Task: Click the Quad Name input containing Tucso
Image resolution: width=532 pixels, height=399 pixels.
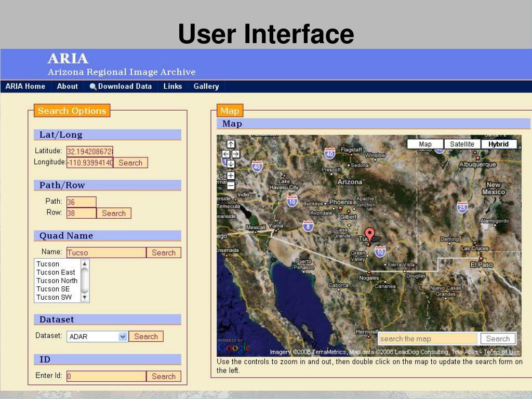Action: coord(107,252)
